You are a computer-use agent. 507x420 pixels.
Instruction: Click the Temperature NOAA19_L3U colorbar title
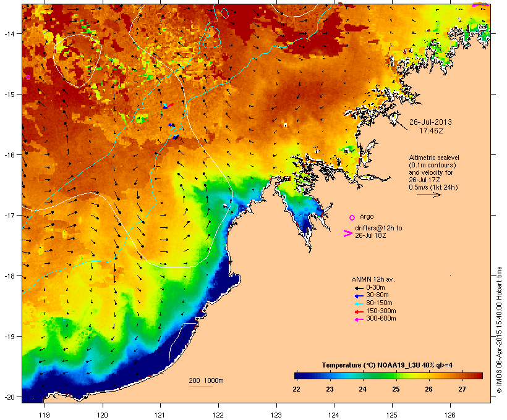[x=387, y=366]
